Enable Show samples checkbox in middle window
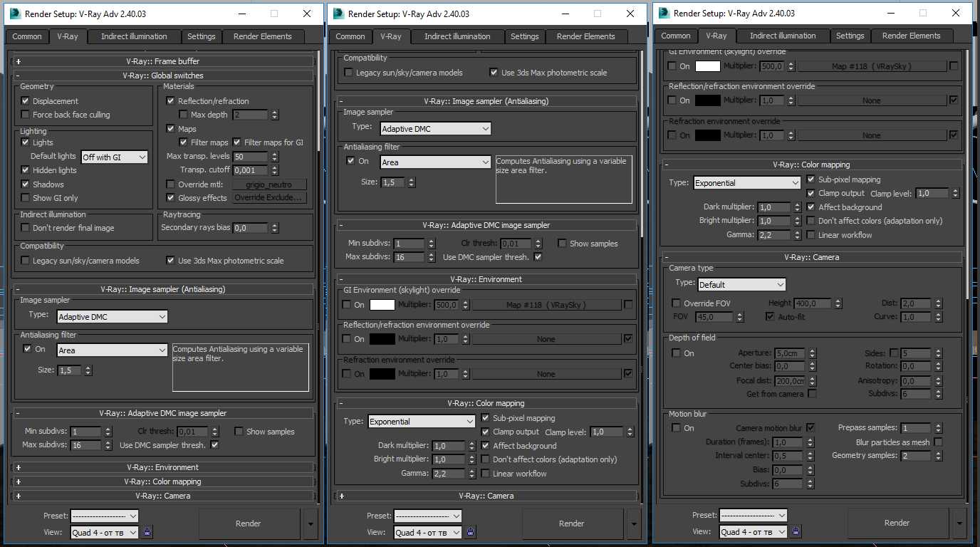This screenshot has width=980, height=547. point(563,244)
